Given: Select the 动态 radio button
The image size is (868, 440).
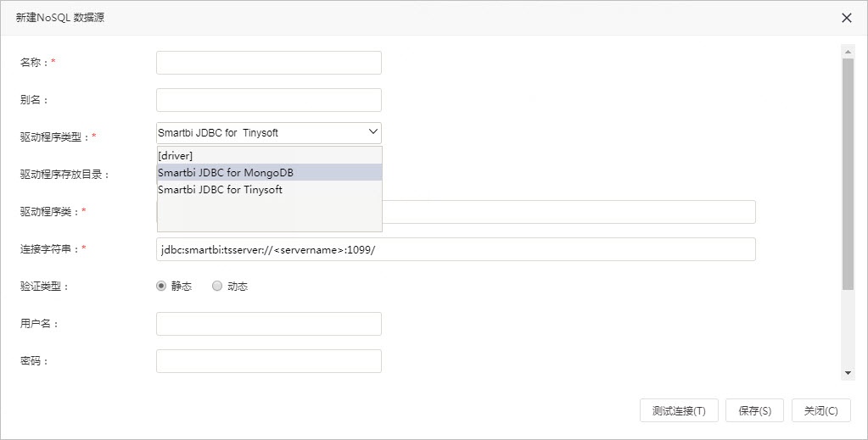Looking at the screenshot, I should [x=217, y=286].
